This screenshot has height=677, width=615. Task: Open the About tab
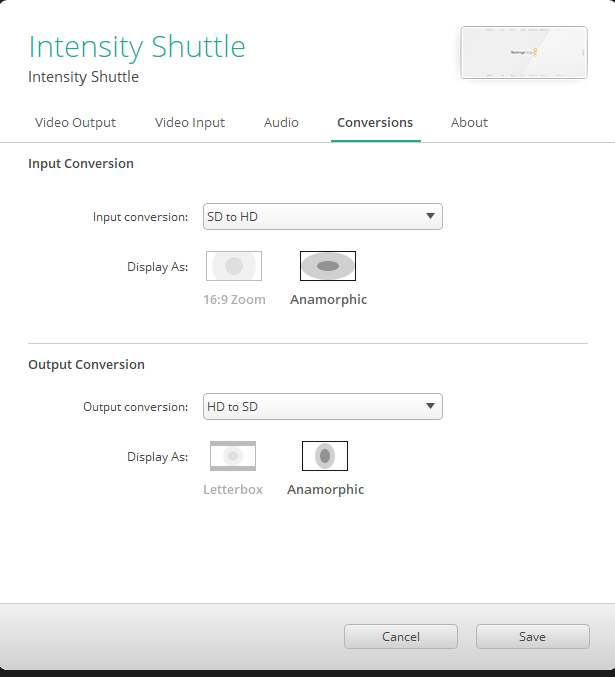(469, 123)
